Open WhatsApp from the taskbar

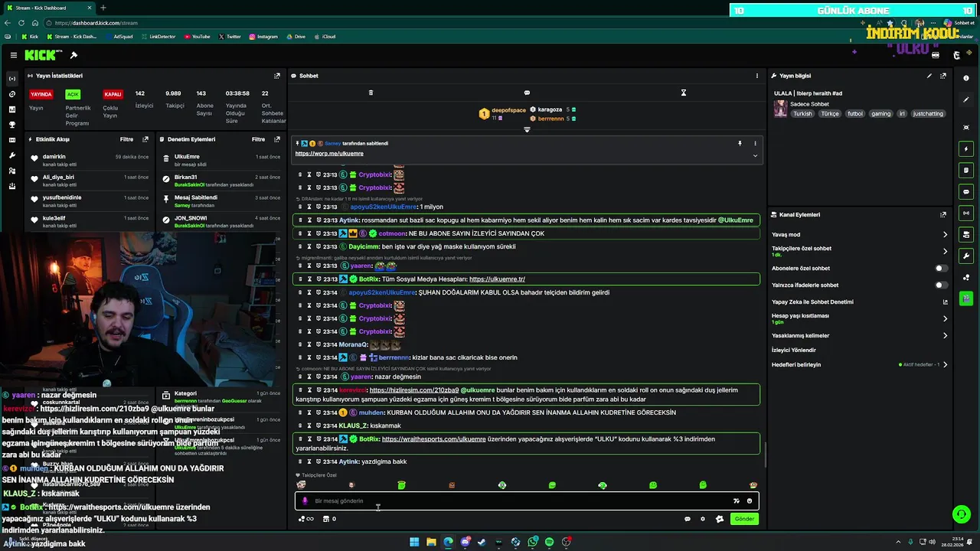pyautogui.click(x=532, y=542)
